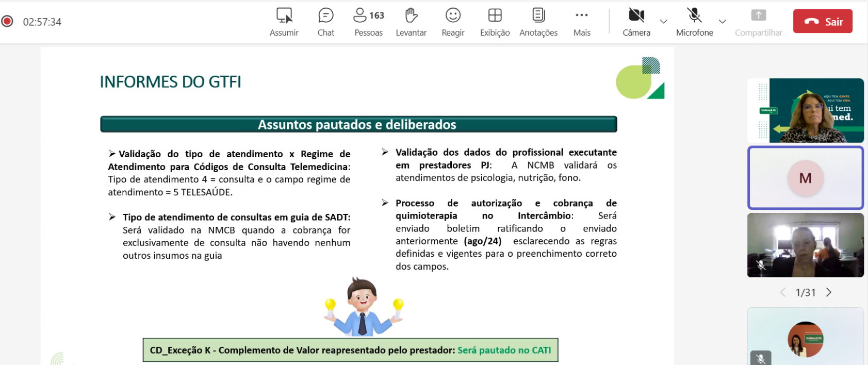868x365 pixels.
Task: Click the red recording indicator
Action: coord(7,21)
